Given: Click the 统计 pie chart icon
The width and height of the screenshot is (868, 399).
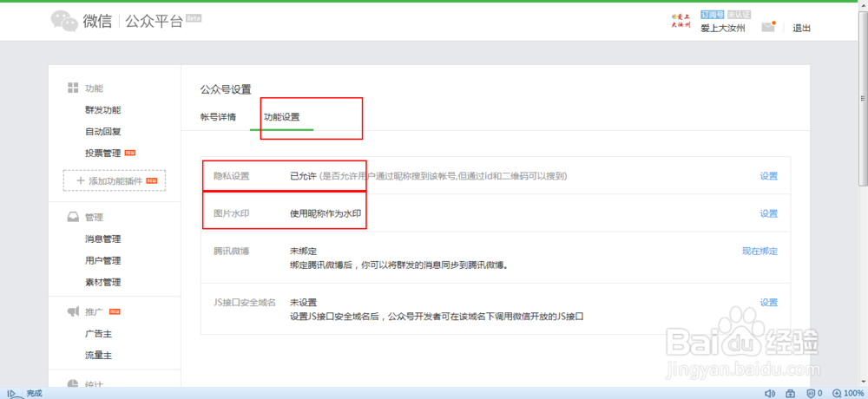Looking at the screenshot, I should pos(73,383).
